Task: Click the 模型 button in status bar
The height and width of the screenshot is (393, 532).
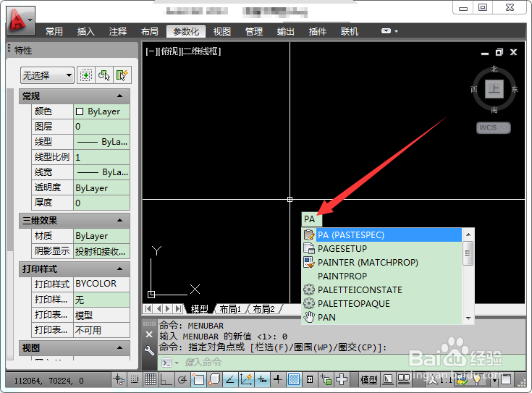Action: point(368,380)
